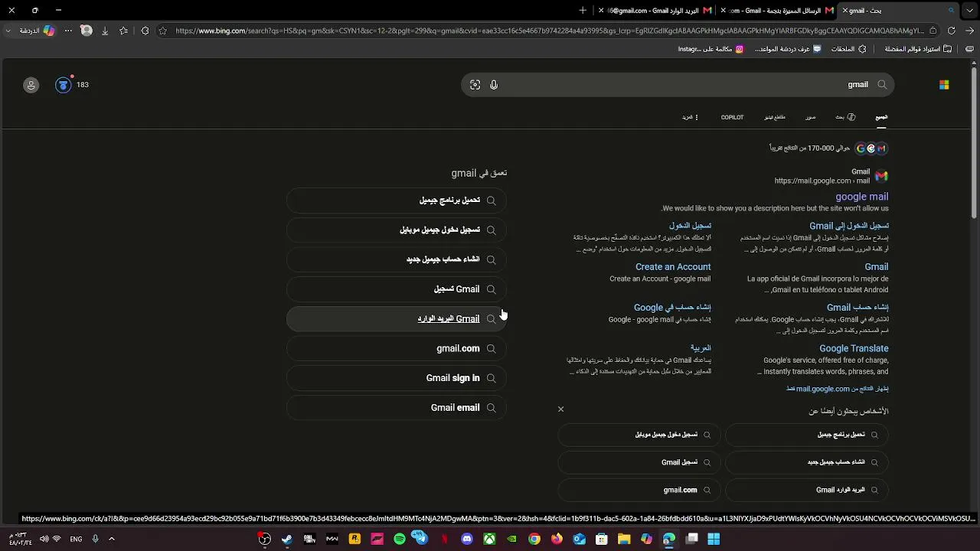Select suggestion Gmail البريد الوارد in explore panel

[x=397, y=319]
